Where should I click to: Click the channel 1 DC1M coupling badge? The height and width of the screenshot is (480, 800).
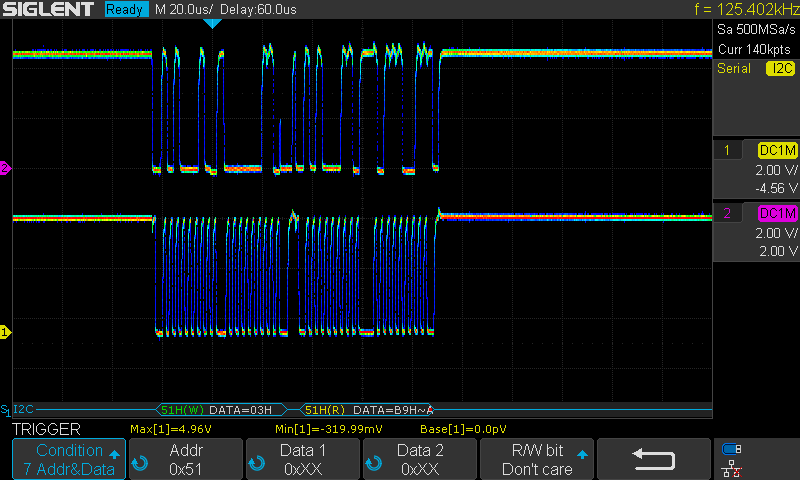coord(778,150)
